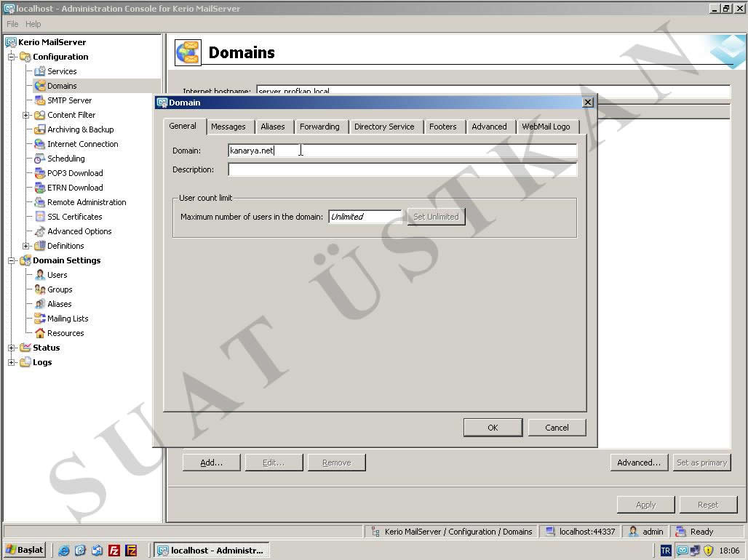The width and height of the screenshot is (748, 560).
Task: Click the Services icon in the tree
Action: [40, 71]
